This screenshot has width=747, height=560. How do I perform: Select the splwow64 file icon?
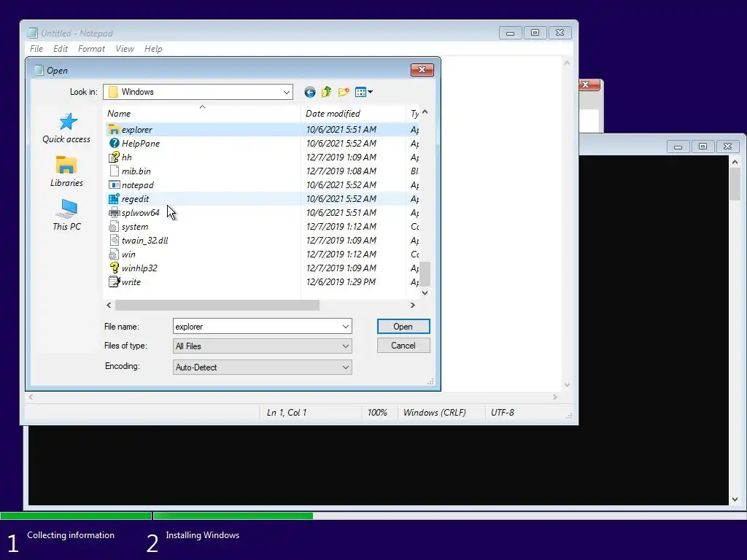[114, 212]
